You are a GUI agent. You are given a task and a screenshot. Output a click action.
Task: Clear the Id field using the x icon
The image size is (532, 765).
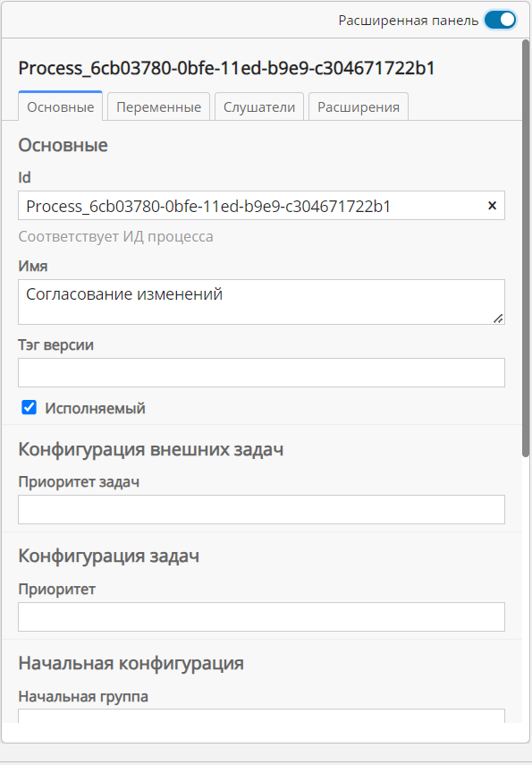492,206
